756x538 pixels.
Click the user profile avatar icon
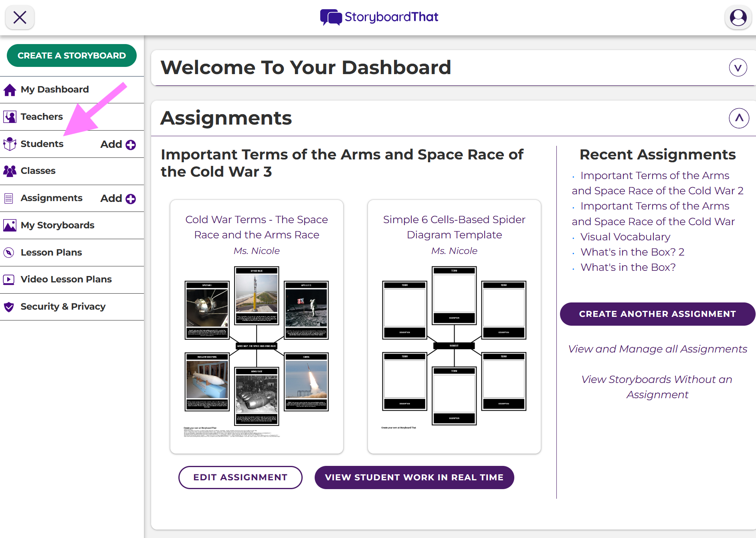coord(738,17)
